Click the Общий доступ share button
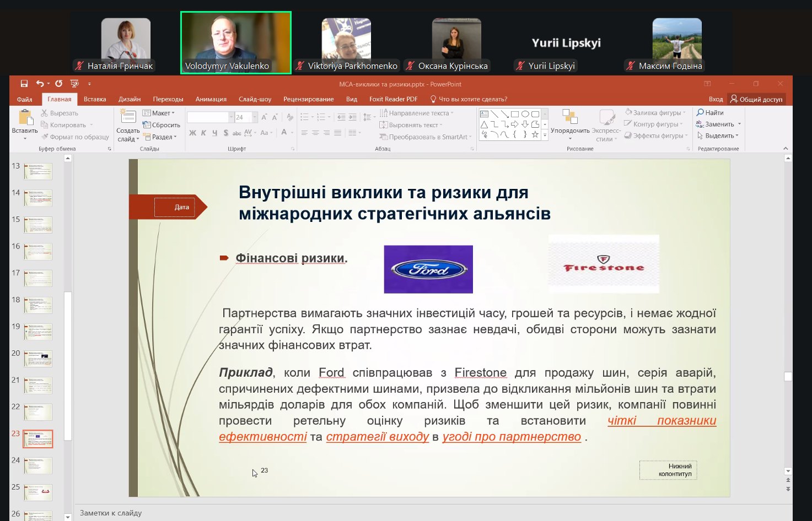812x521 pixels. coord(756,99)
